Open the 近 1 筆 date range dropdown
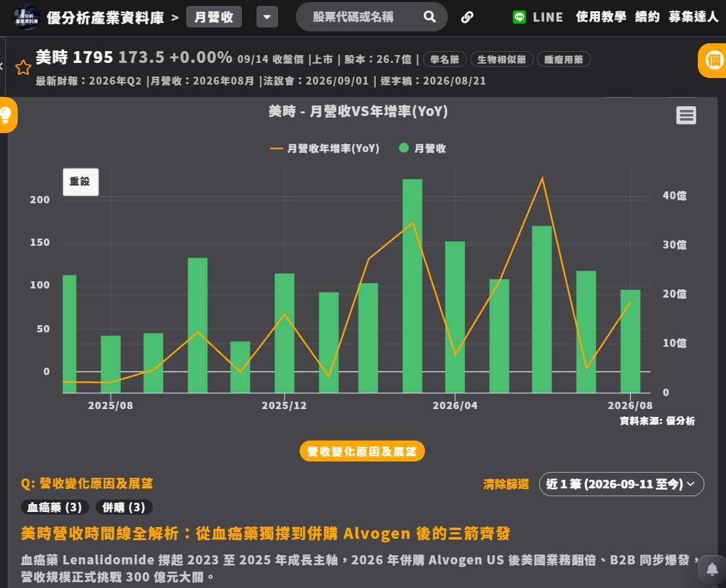The width and height of the screenshot is (726, 588). [621, 484]
